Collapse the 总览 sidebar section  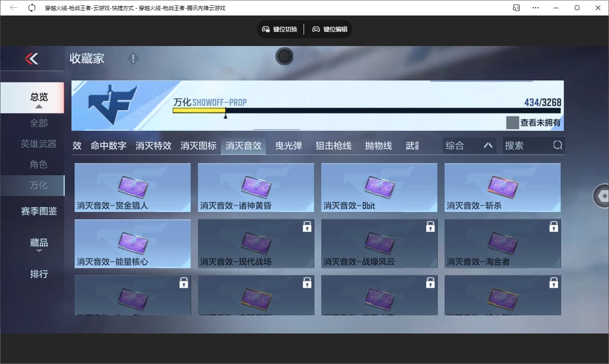pos(39,106)
